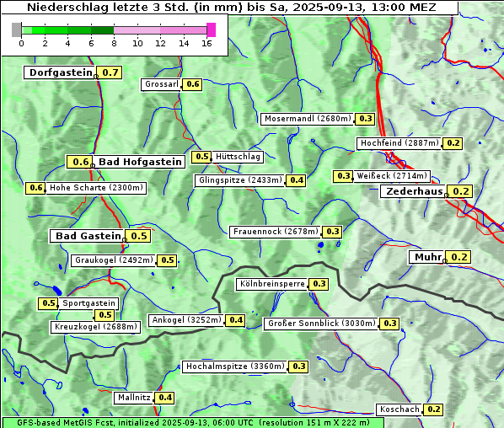Click the Kreuzkogel (2688m) label

(96, 327)
